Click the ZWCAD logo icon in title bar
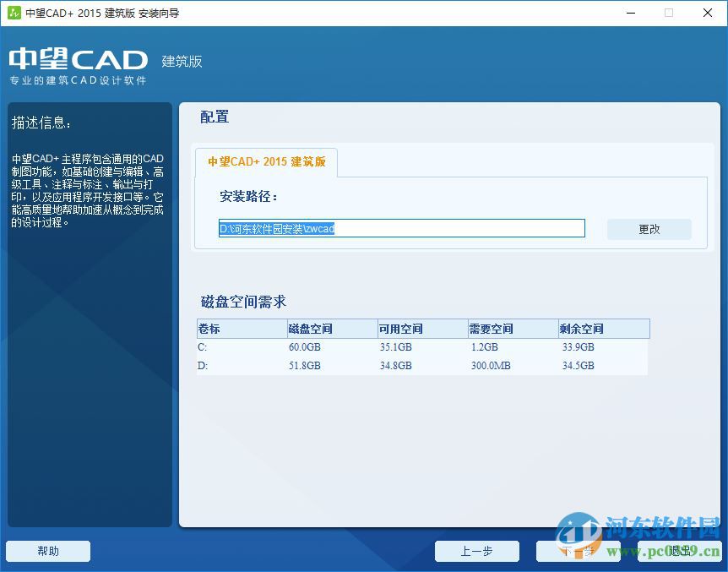Viewport: 728px width, 572px height. 13,13
